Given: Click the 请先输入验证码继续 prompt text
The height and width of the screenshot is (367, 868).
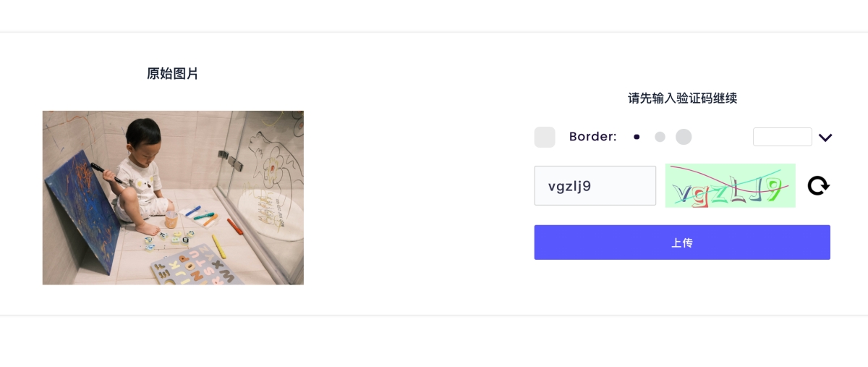Looking at the screenshot, I should 682,98.
